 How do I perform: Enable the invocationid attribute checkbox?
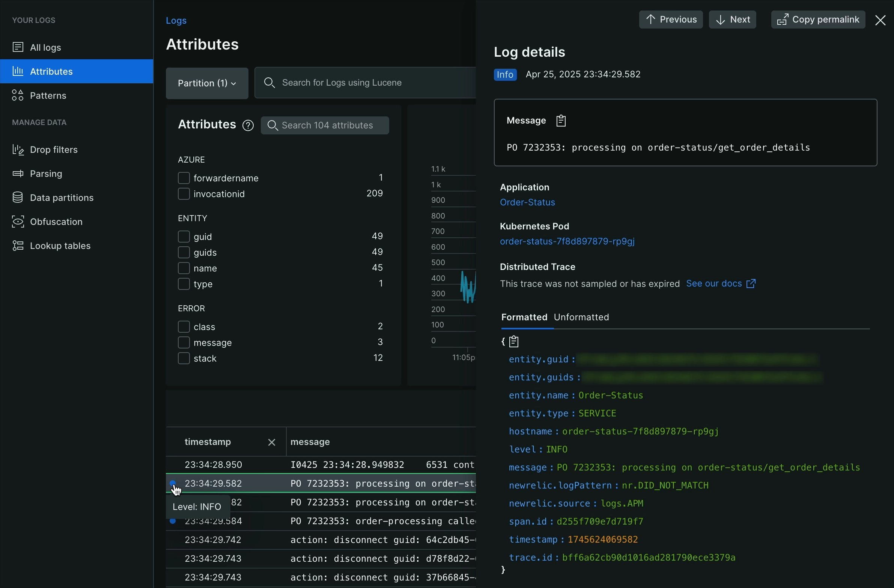(x=183, y=194)
